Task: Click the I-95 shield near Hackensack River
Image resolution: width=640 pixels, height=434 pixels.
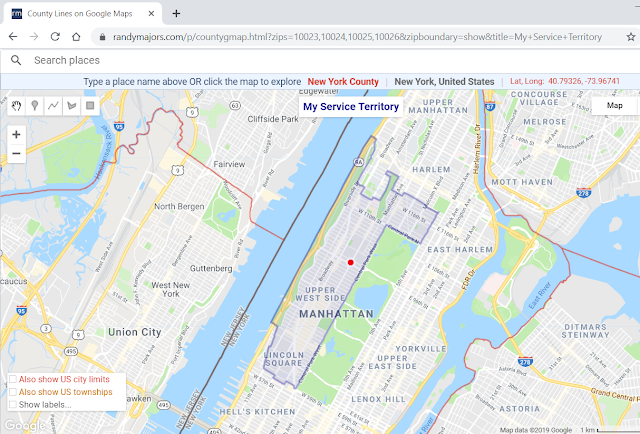Action: pos(119,126)
